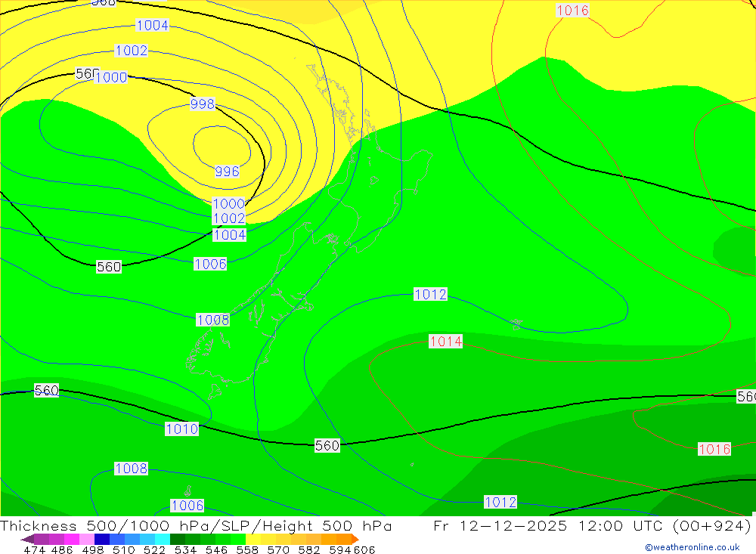
Task: Pick the light pink legend swatch
Action: coord(87,540)
